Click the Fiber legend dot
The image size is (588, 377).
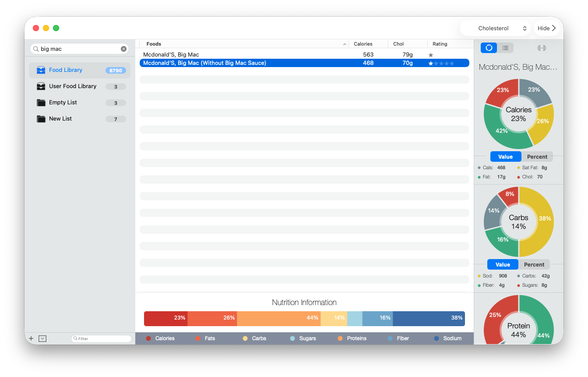(x=390, y=338)
